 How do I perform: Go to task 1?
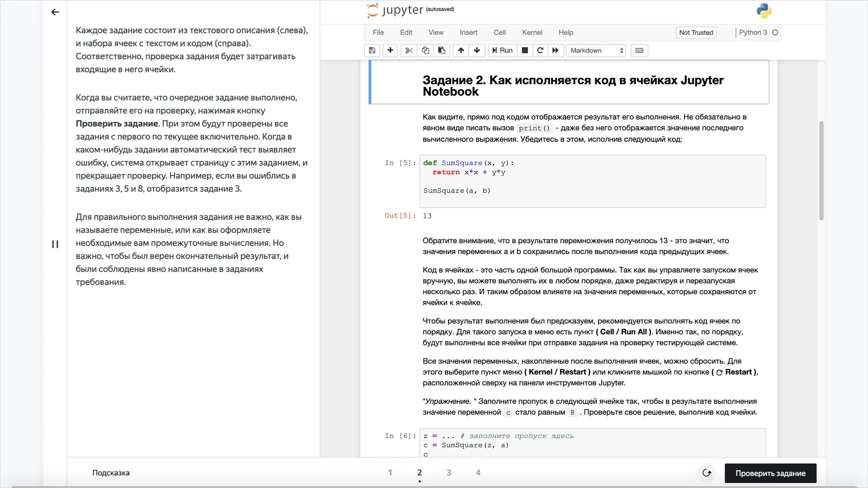pyautogui.click(x=390, y=473)
